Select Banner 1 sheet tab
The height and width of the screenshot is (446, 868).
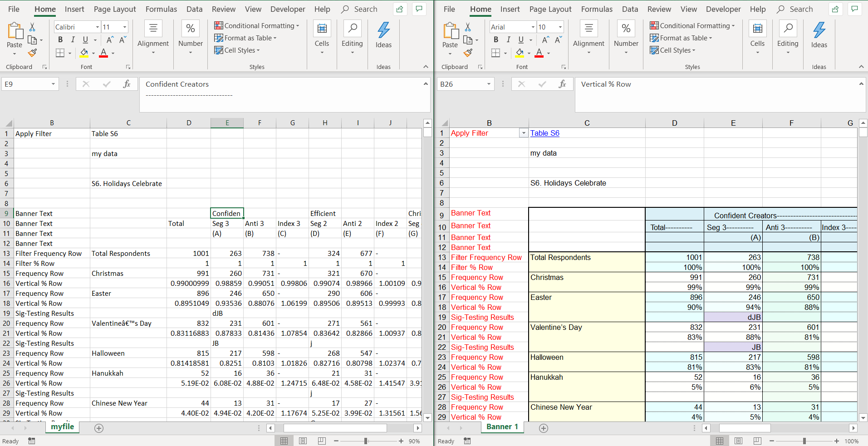[502, 427]
